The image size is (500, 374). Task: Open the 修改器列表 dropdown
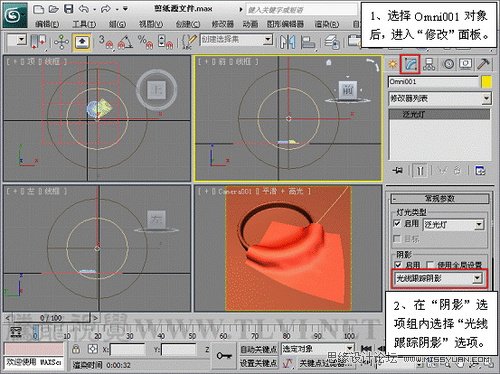[440, 99]
